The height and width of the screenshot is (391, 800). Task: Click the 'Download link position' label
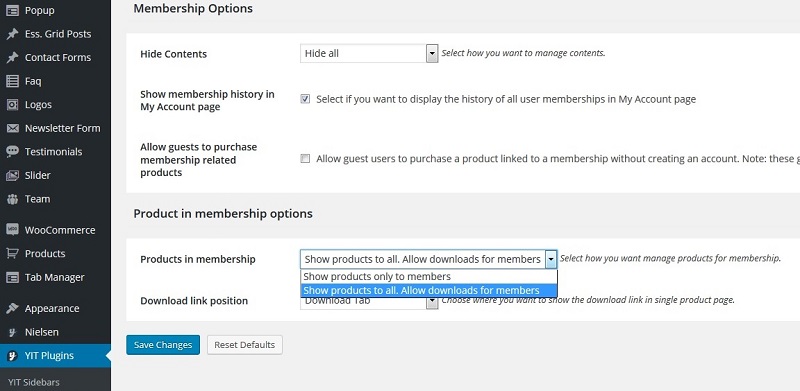pos(194,301)
